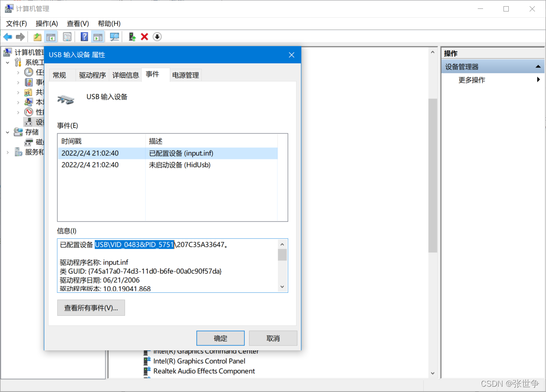Click the 取消 button

pyautogui.click(x=273, y=338)
